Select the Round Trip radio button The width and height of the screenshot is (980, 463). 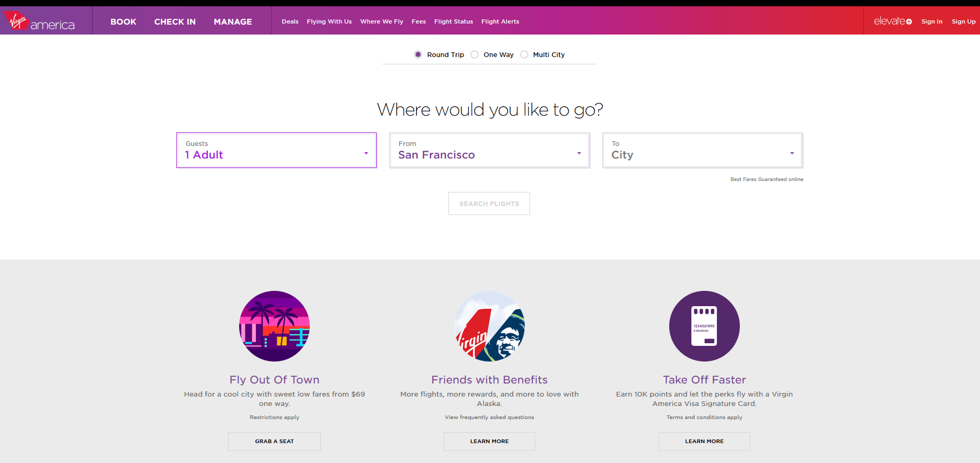(418, 54)
